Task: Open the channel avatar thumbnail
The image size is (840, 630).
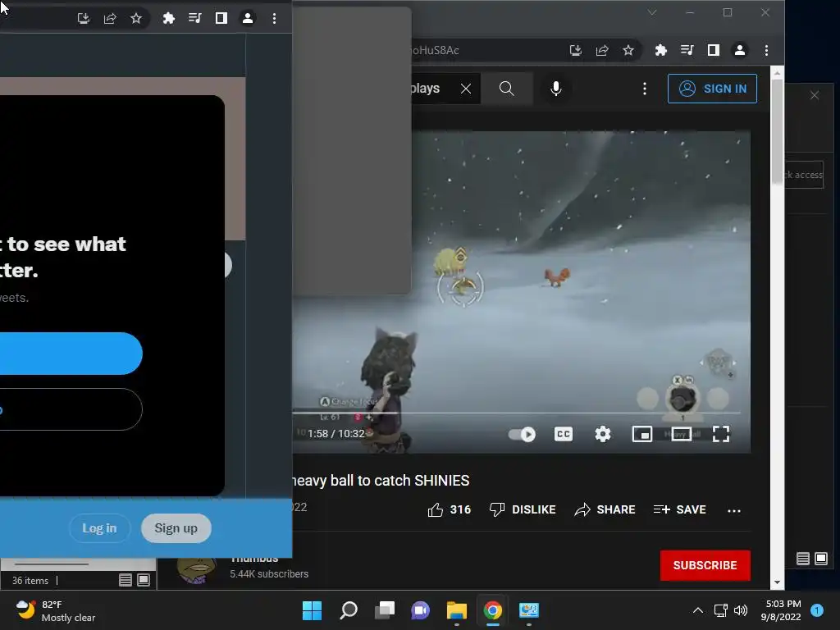Action: coord(196,570)
